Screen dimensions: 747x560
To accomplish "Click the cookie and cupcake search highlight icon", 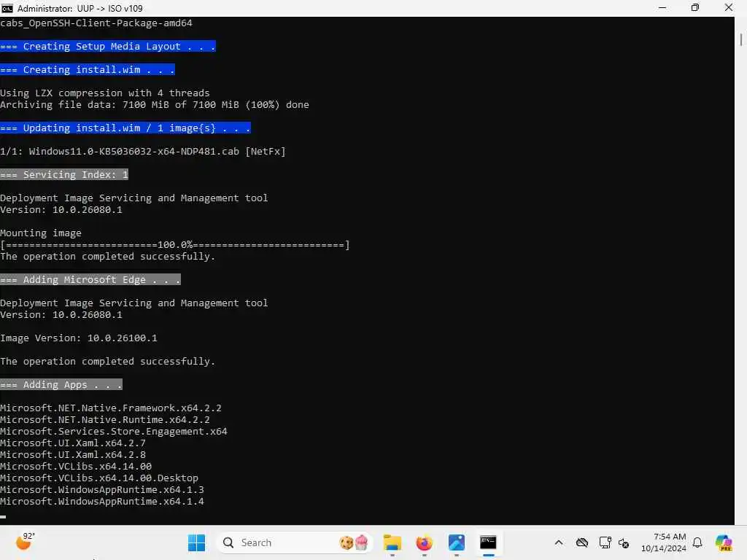I will tap(354, 542).
